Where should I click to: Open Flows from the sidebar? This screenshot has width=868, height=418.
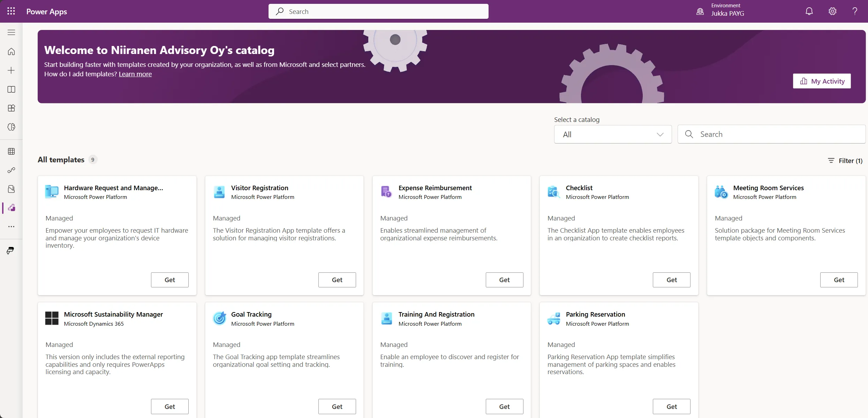tap(11, 170)
